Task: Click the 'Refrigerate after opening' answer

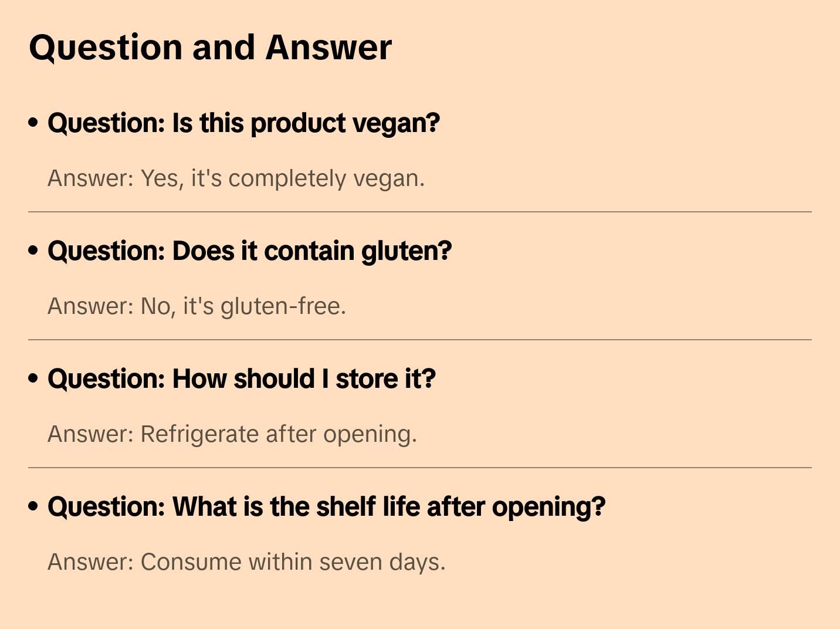Action: [232, 434]
